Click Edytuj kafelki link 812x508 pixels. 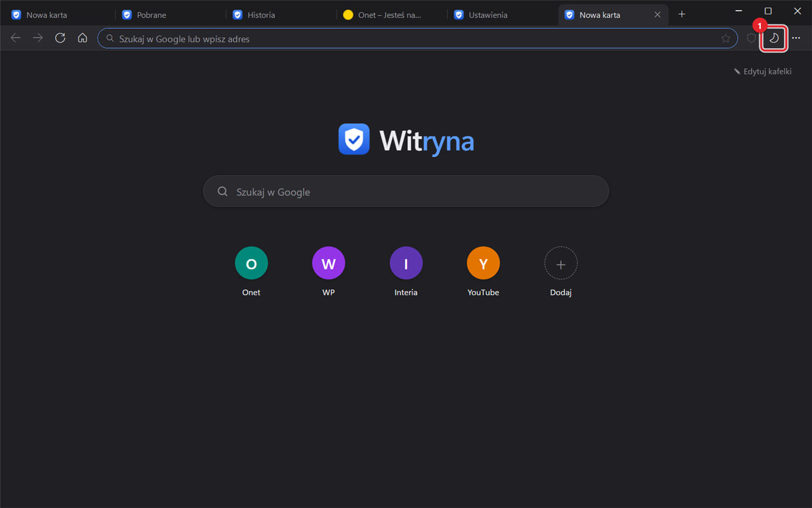(763, 71)
